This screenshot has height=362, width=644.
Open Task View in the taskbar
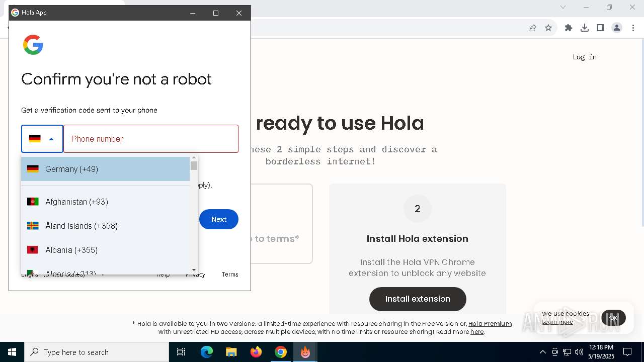181,352
